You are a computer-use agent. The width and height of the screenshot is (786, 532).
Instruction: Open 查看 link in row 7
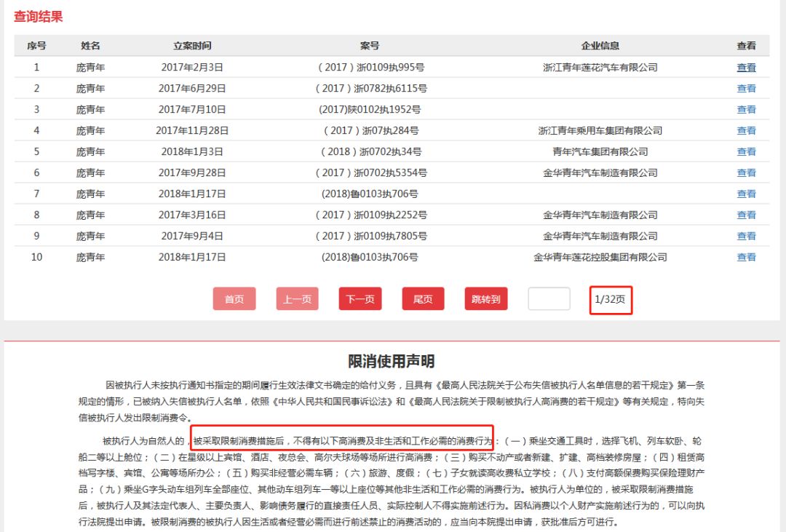(x=746, y=194)
